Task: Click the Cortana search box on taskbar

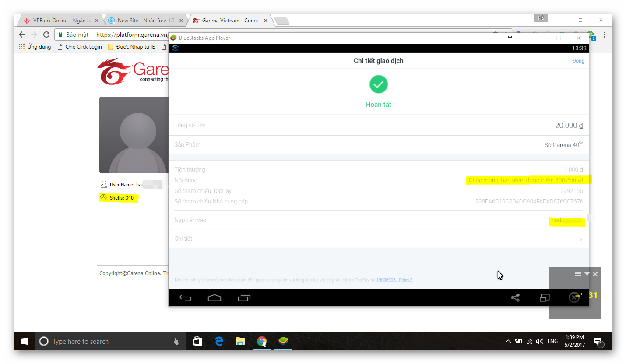Action: 109,341
